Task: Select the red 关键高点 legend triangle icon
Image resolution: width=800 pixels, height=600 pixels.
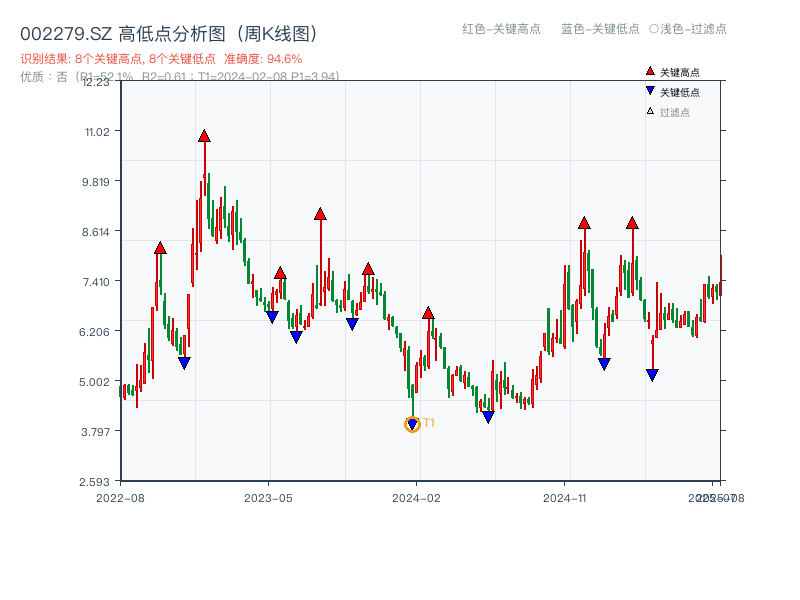Action: [648, 72]
